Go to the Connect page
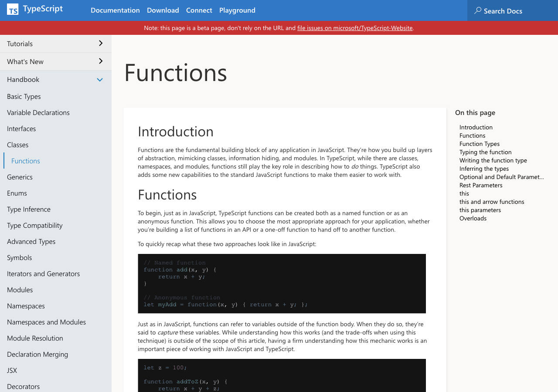Image resolution: width=558 pixels, height=392 pixels. click(199, 10)
